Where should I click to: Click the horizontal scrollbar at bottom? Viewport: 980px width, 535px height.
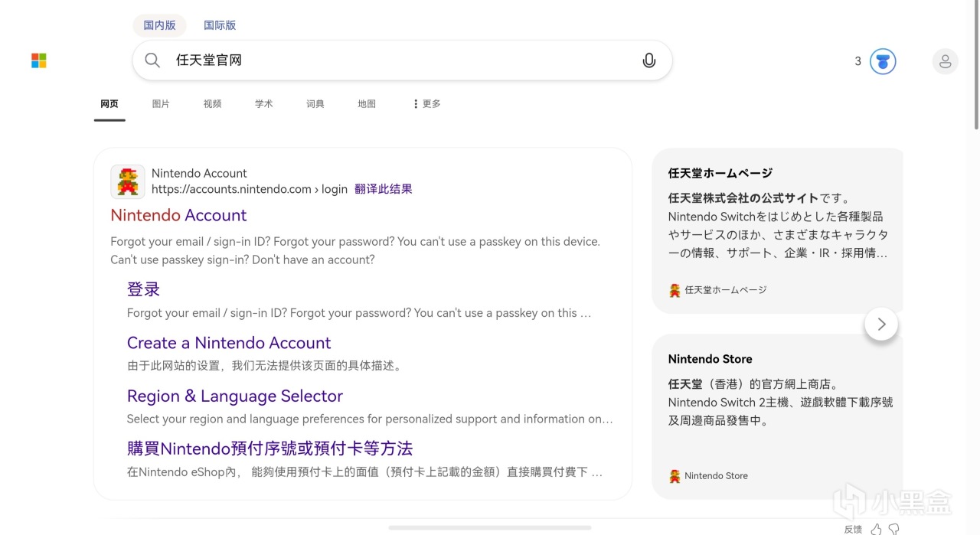point(490,527)
